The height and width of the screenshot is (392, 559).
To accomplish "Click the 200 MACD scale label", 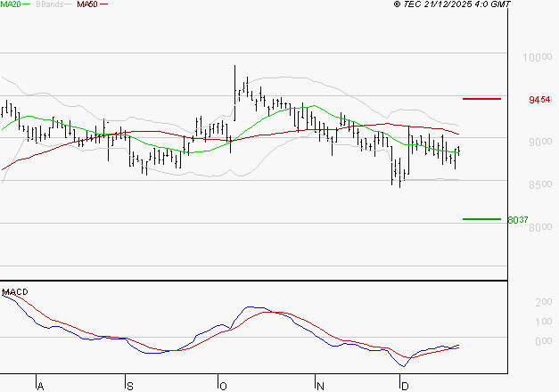I will pos(544,302).
